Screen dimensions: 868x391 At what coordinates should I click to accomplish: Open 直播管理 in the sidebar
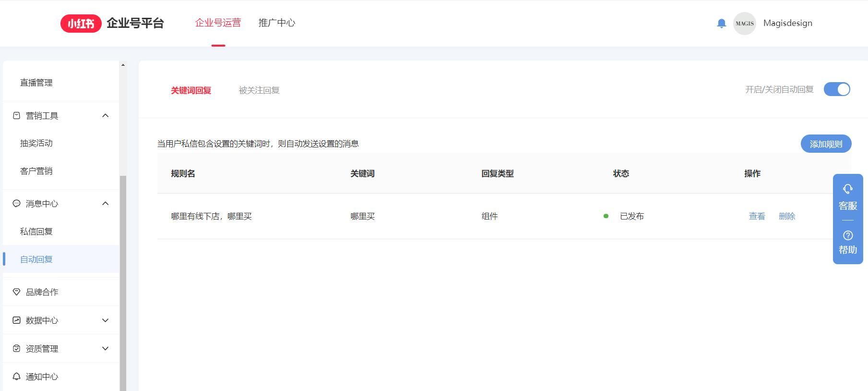(x=36, y=83)
